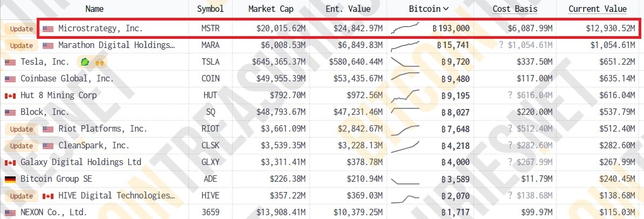The image size is (644, 219).
Task: Click the raised hands emoji next to Tesla
Action: 100,62
